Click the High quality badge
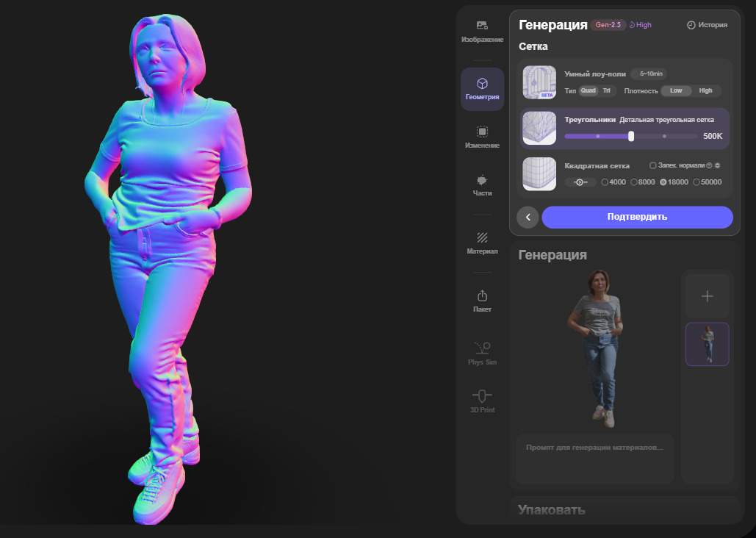 [x=641, y=24]
